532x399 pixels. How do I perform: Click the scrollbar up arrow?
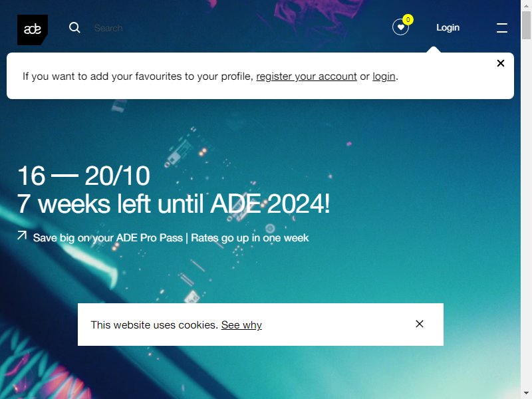tap(526, 5)
